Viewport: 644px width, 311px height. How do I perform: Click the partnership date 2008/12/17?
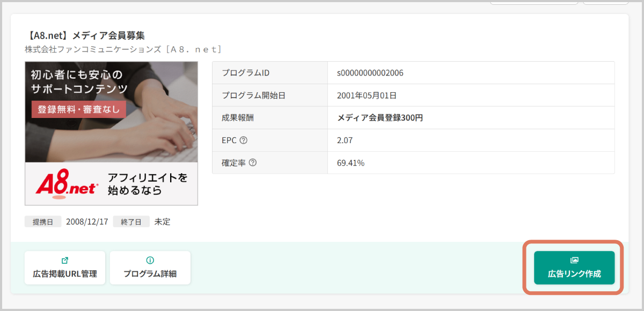coord(87,221)
